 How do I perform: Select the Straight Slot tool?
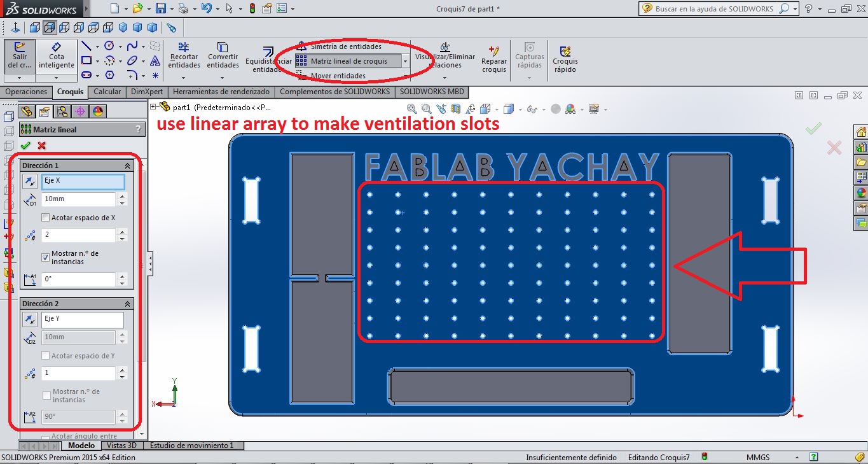point(86,75)
